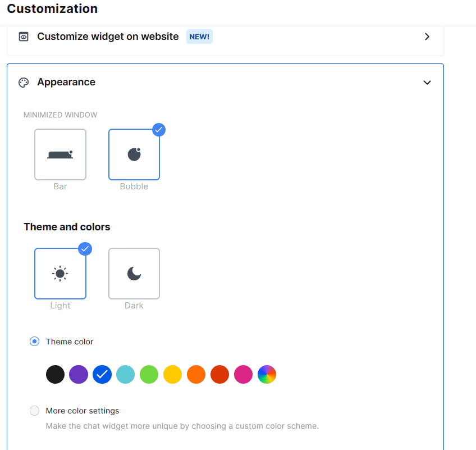Collapse the Appearance section chevron
The height and width of the screenshot is (450, 476).
[427, 83]
